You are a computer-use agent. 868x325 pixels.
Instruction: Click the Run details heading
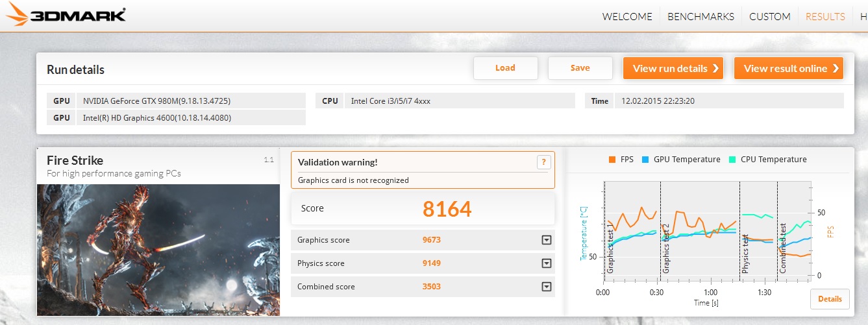(75, 69)
